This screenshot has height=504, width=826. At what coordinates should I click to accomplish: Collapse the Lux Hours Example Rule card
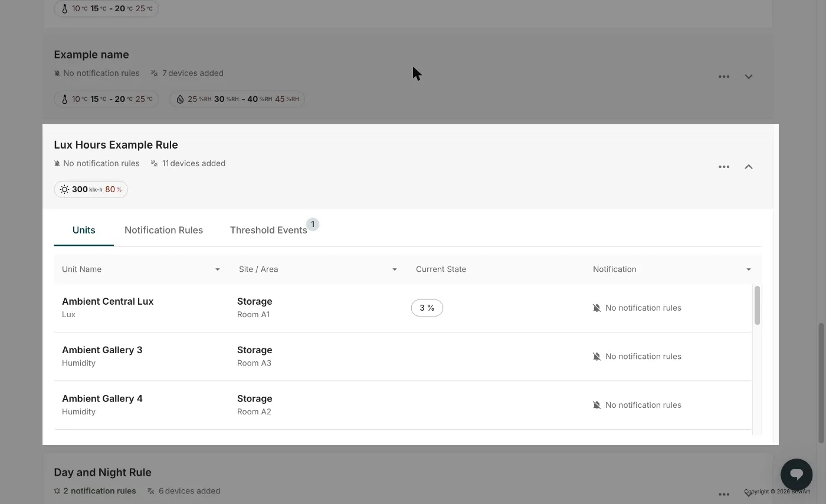point(749,167)
